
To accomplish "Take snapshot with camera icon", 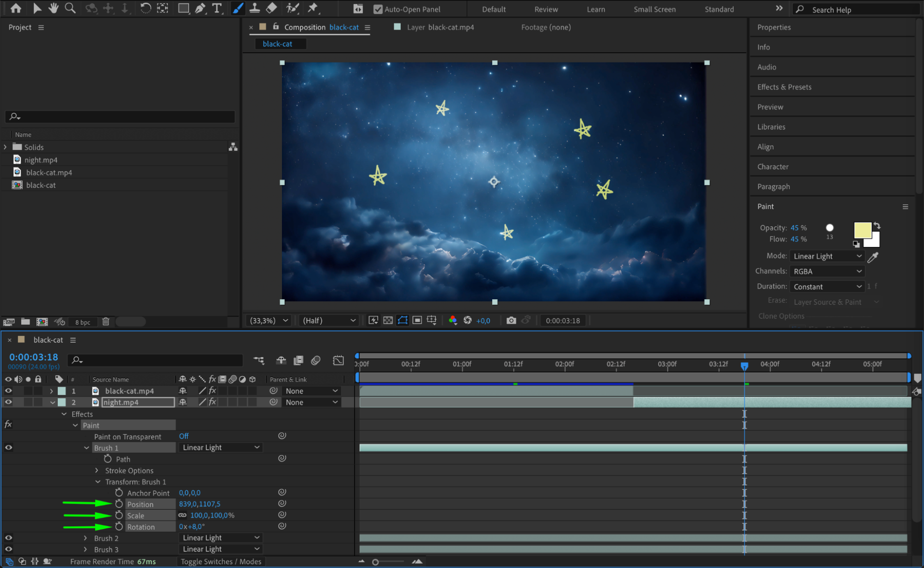I will [x=511, y=321].
